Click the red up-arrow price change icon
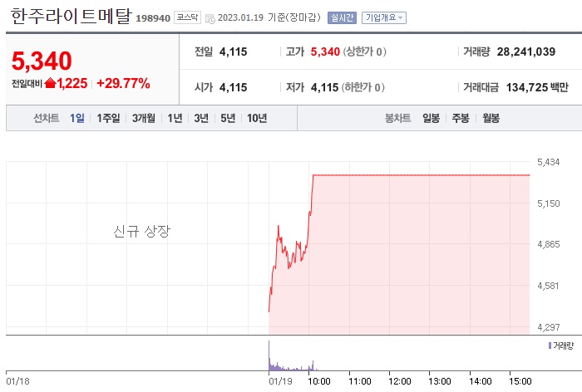Image resolution: width=582 pixels, height=392 pixels. point(50,83)
